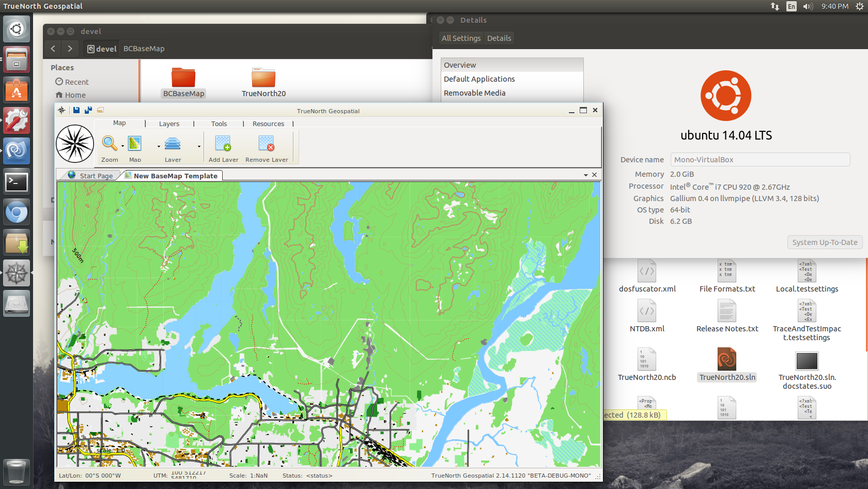
Task: Select Home in Places sidebar
Action: pyautogui.click(x=71, y=95)
